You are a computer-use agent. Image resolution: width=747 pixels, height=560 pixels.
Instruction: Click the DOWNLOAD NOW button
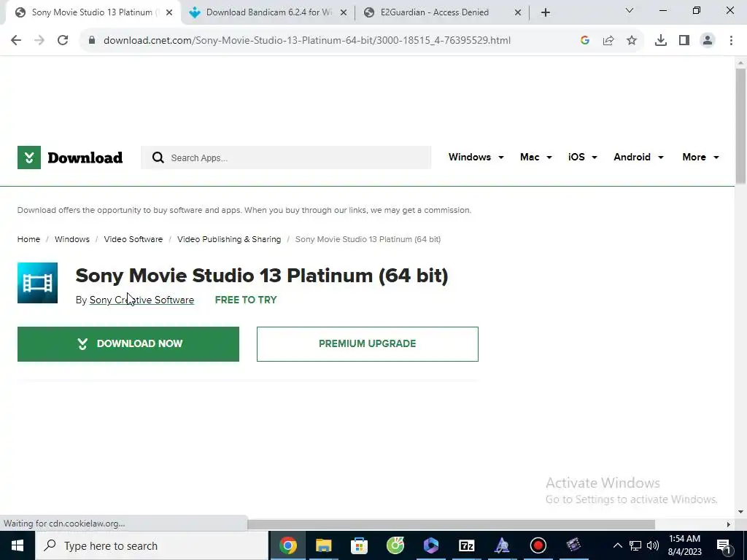pyautogui.click(x=128, y=344)
